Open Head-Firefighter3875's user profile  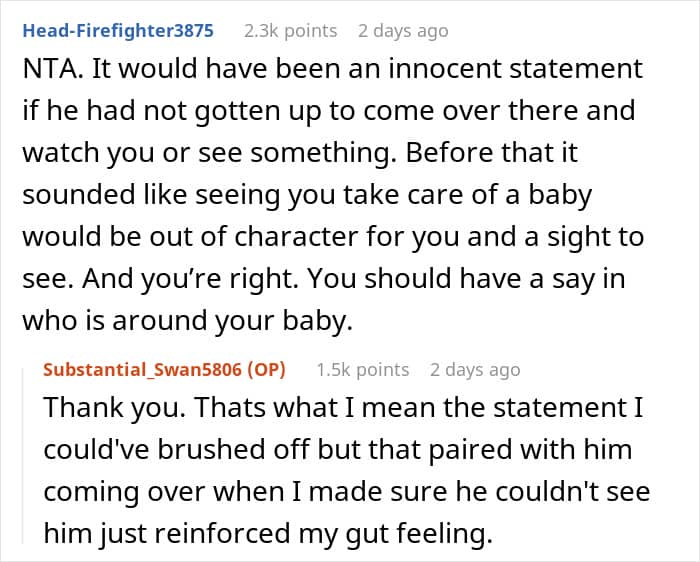118,31
